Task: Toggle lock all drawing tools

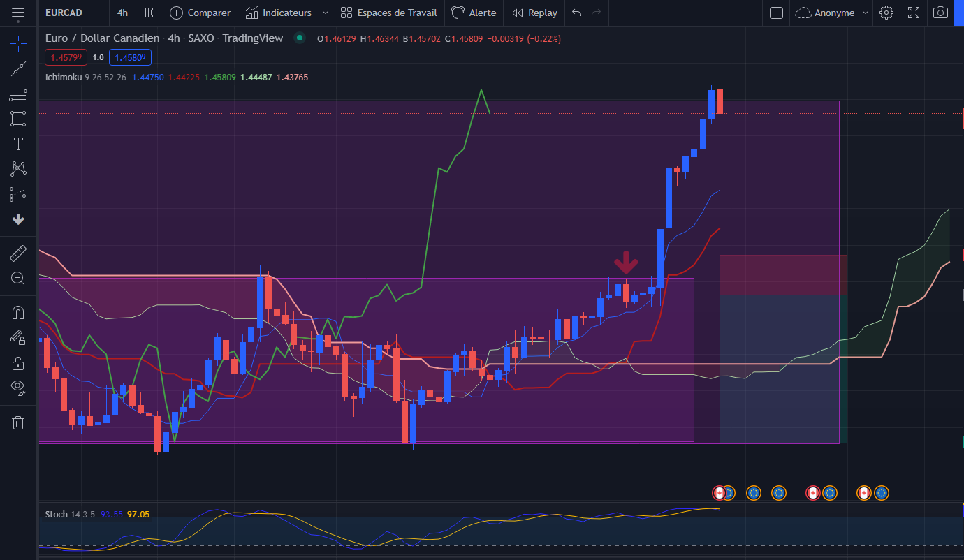Action: point(18,363)
